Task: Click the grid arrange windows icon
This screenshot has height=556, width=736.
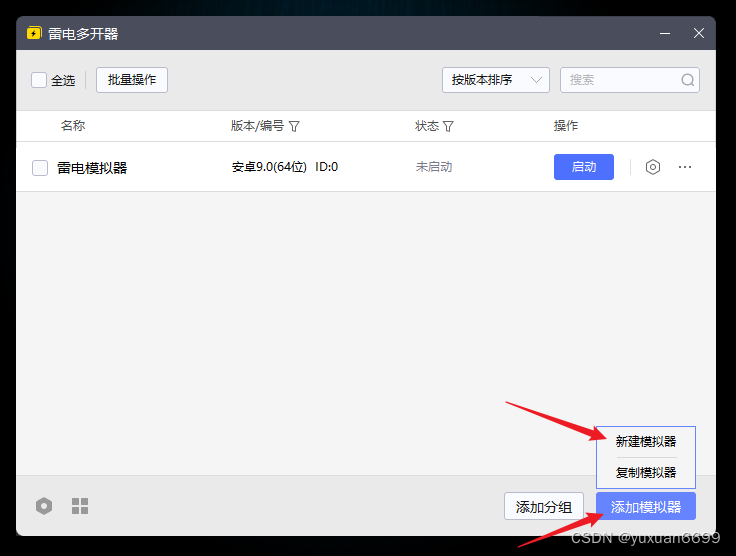Action: (80, 506)
